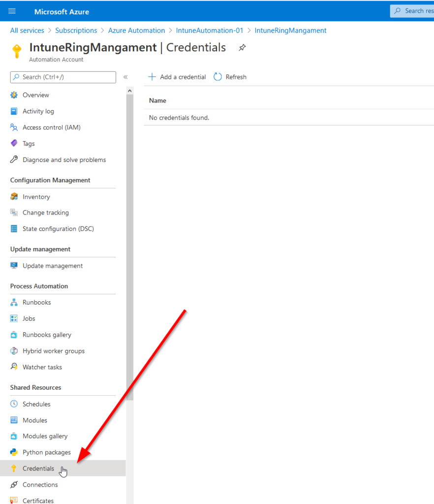Viewport: 434px width, 504px height.
Task: Click the Configuration Management section heading
Action: pyautogui.click(x=50, y=180)
